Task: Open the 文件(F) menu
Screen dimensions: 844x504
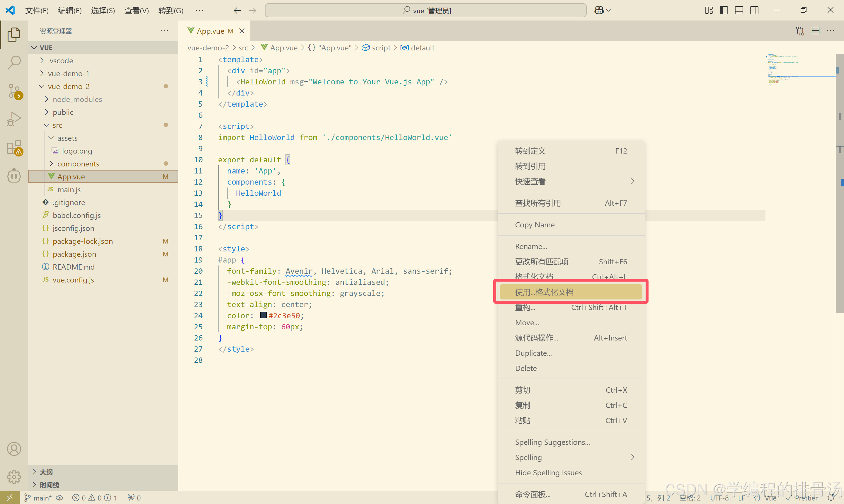Action: pyautogui.click(x=37, y=11)
